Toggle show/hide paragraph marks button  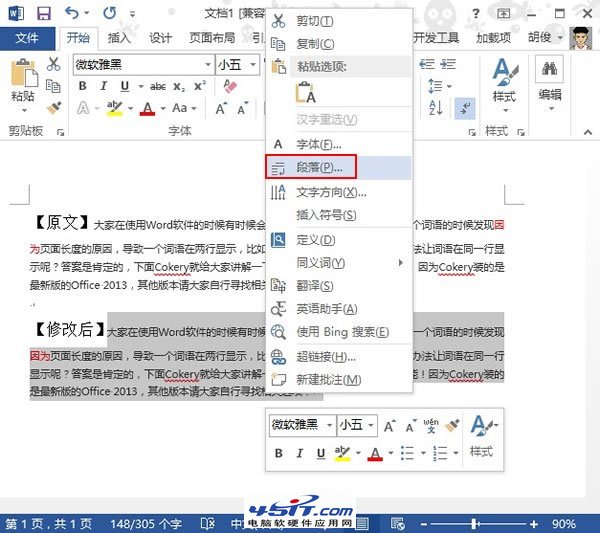tap(465, 108)
